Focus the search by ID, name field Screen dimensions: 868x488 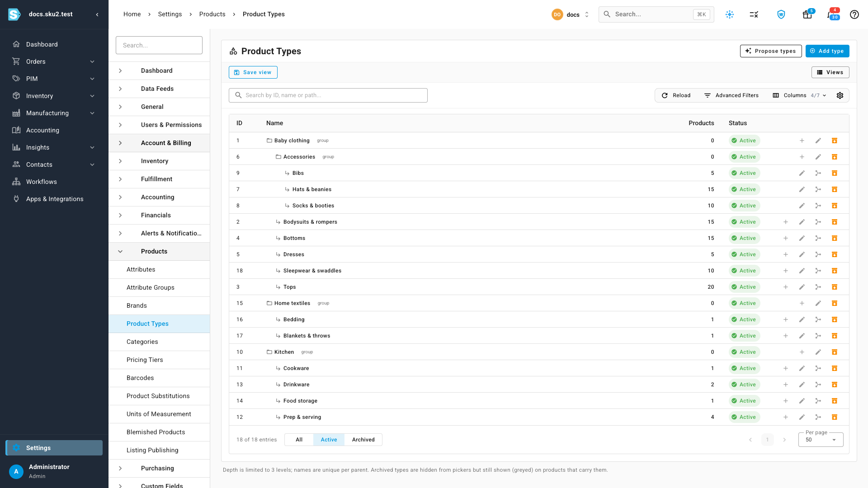tap(328, 95)
